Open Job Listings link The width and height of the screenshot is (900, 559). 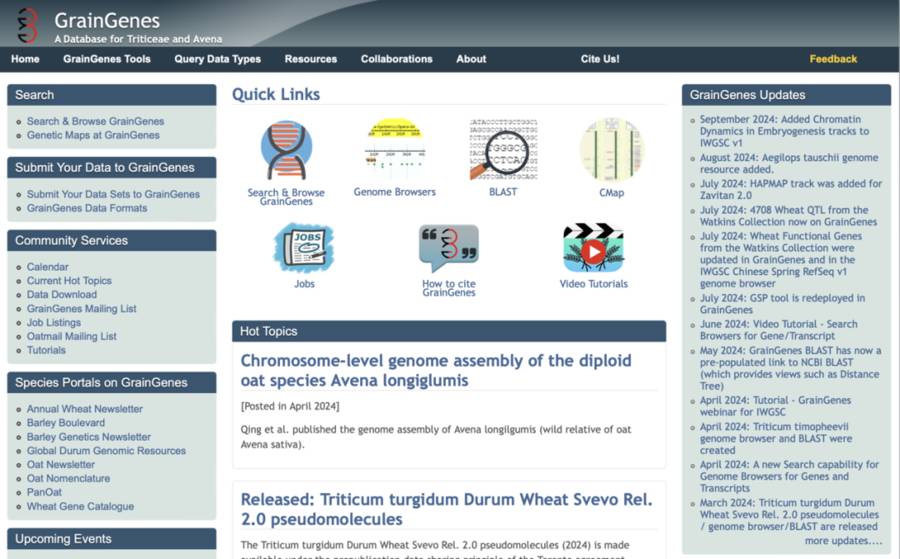53,323
